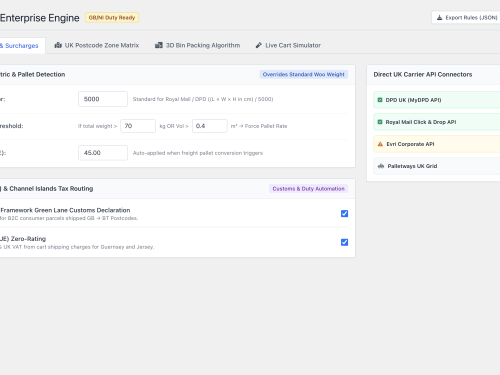Click the Overrides Standard Woo Weight badge
Screen dimensions: 500x375
(304, 74)
